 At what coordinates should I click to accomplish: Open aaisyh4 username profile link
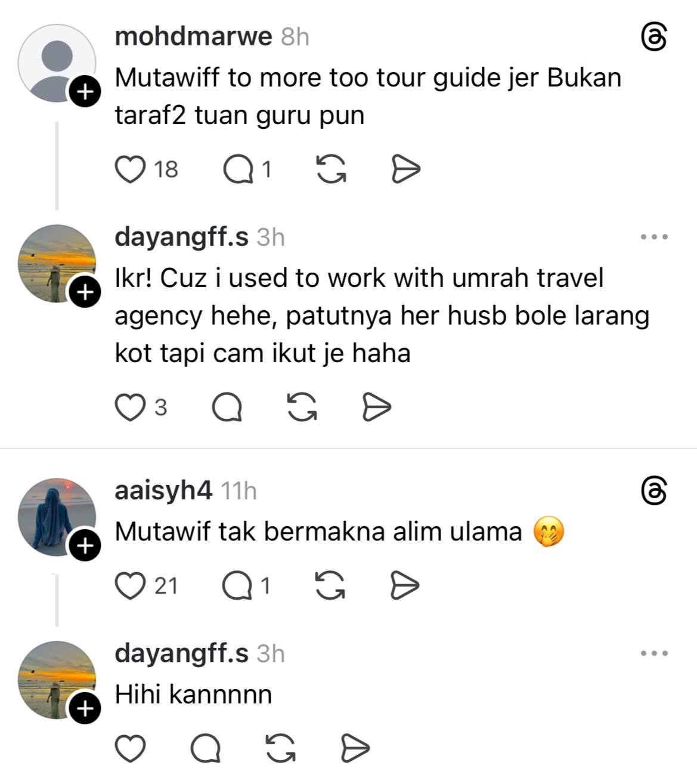(x=163, y=490)
